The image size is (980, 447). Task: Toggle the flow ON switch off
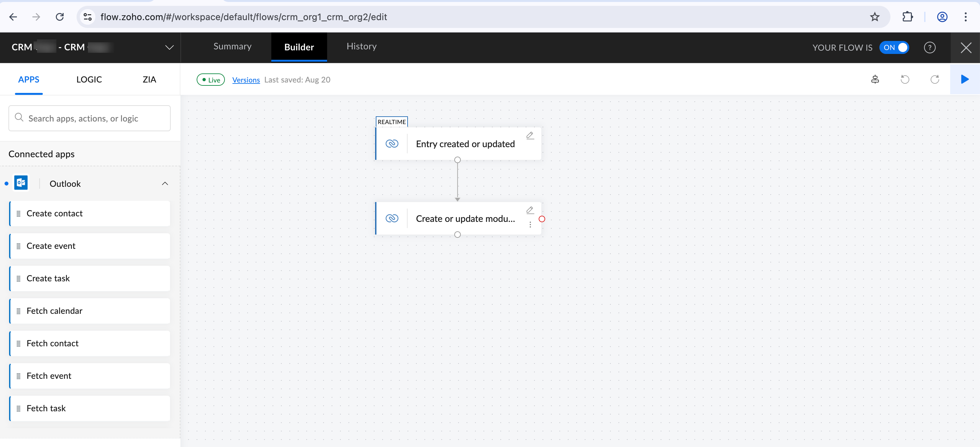tap(894, 48)
